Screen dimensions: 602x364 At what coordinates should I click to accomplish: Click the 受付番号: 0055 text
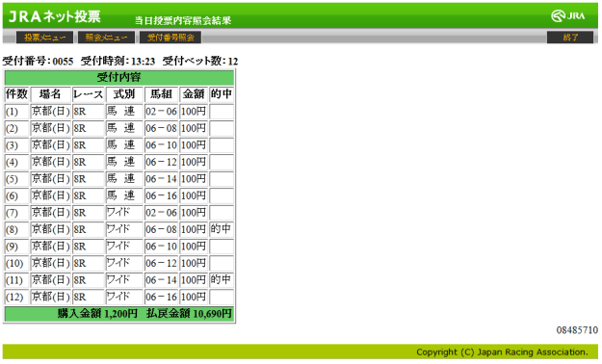click(x=38, y=61)
